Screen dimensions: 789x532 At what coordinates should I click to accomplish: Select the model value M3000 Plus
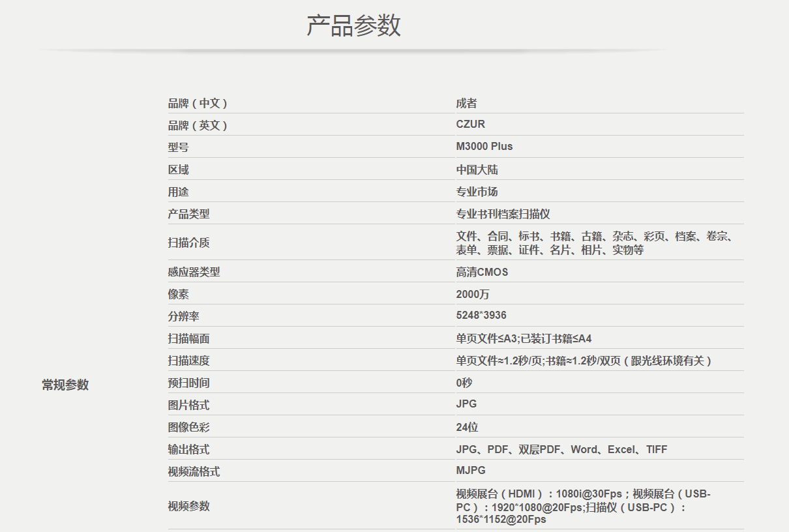(x=484, y=147)
